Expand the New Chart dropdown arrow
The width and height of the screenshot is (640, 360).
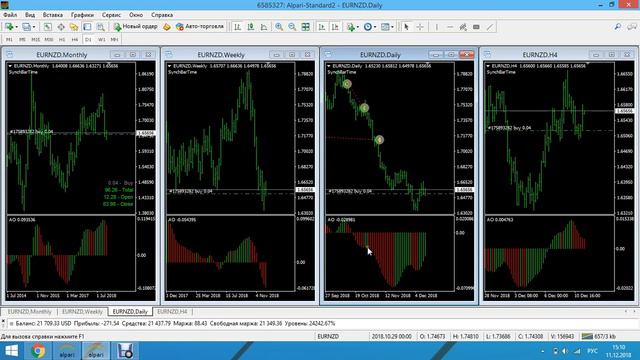pyautogui.click(x=16, y=27)
